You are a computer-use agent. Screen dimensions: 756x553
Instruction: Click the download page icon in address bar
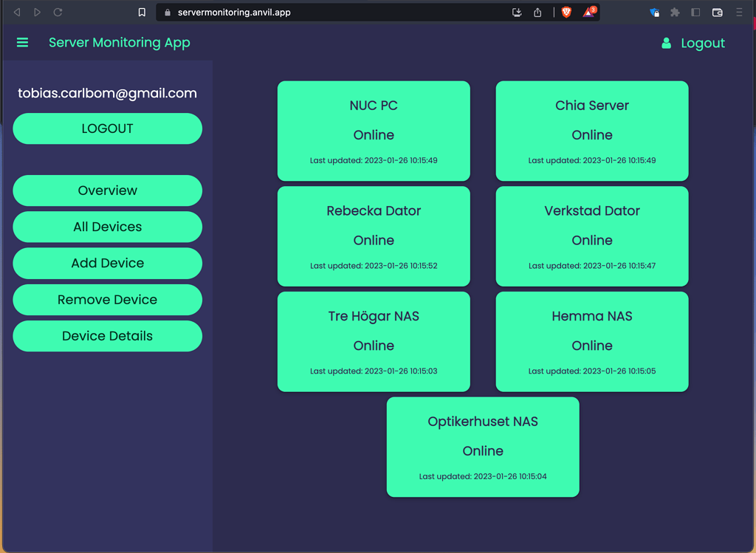(517, 12)
